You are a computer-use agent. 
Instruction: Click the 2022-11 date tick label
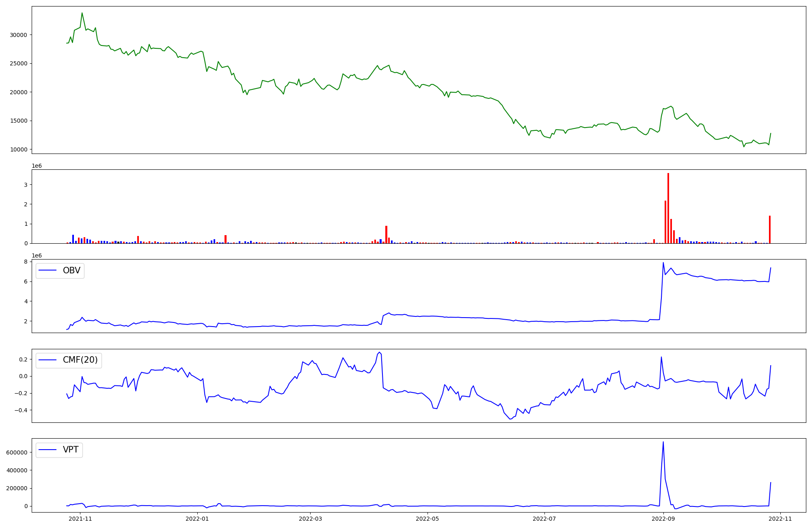(x=780, y=519)
